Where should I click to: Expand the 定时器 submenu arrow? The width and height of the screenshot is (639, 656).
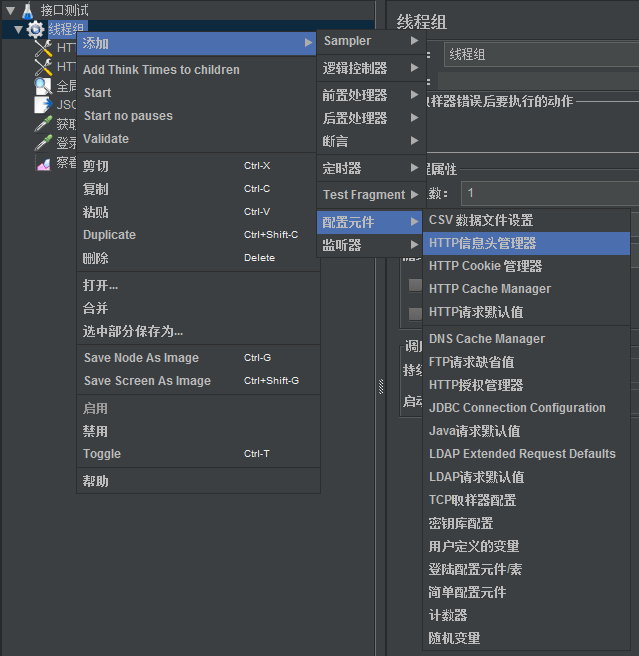(x=414, y=168)
